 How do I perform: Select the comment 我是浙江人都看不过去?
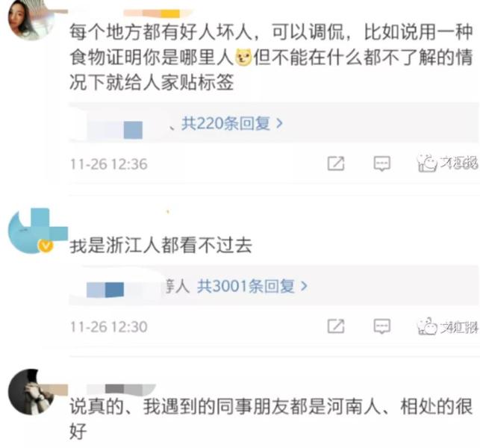160,246
